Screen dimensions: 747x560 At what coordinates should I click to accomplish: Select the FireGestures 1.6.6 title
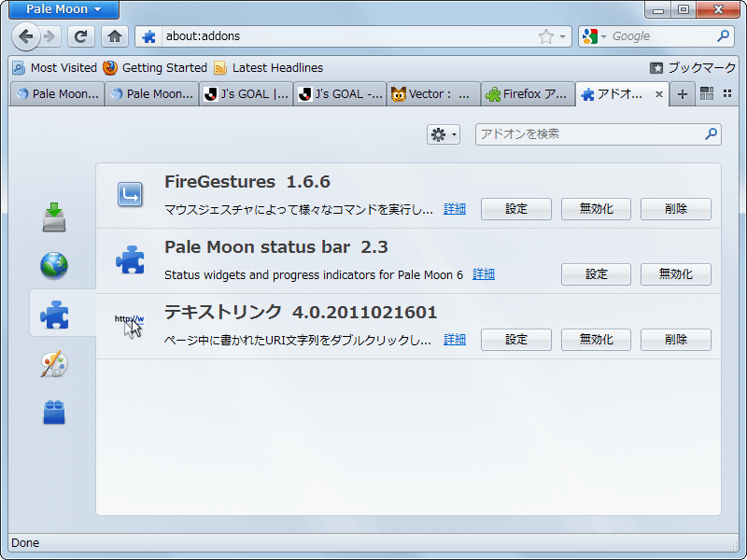pos(247,182)
